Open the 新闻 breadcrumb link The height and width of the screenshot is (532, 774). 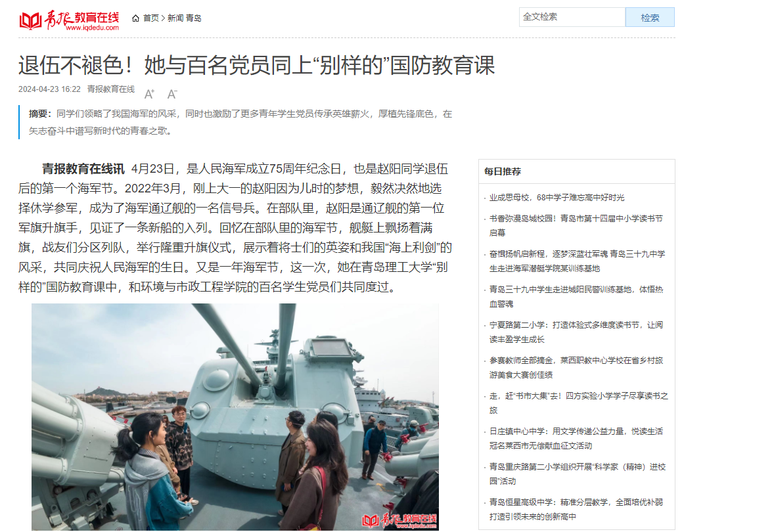coord(175,18)
